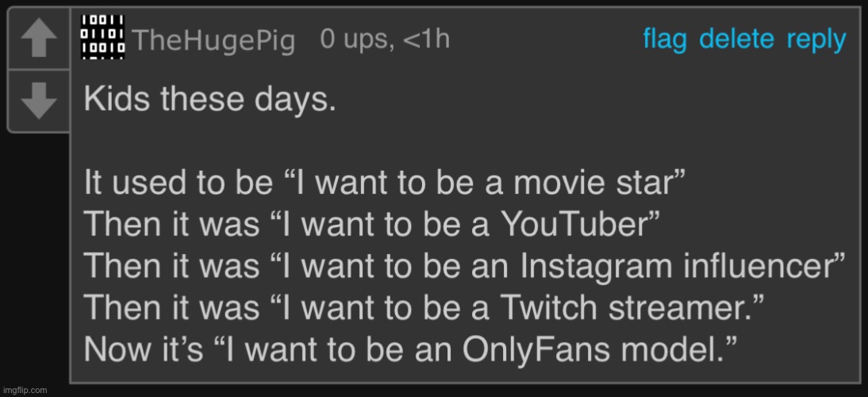Click the "Kids these days." line
Image resolution: width=868 pixels, height=397 pixels.
coord(209,100)
